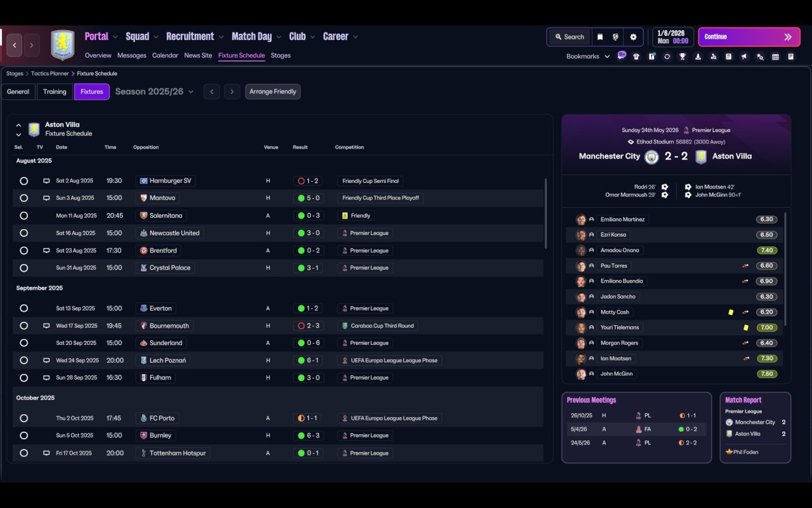Open the star search scouting icon
This screenshot has height=508, width=812.
(760, 57)
